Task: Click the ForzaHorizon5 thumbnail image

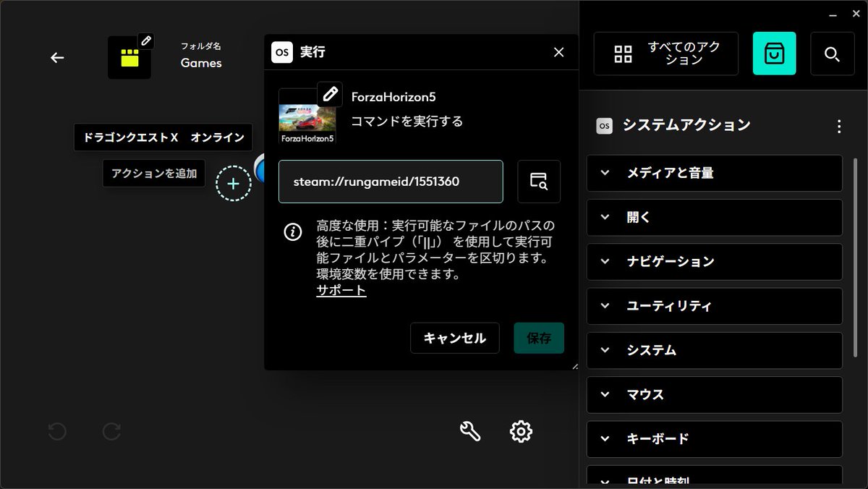Action: 307,117
